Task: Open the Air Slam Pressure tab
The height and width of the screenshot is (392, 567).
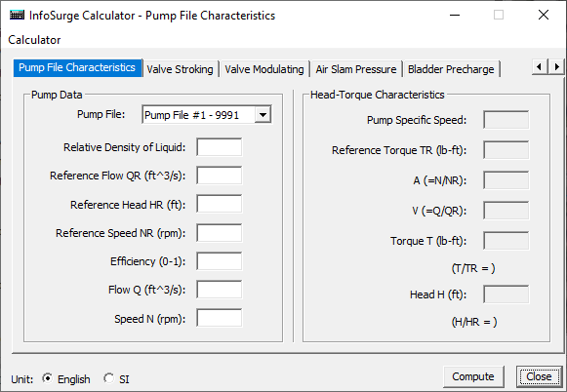Action: 356,69
